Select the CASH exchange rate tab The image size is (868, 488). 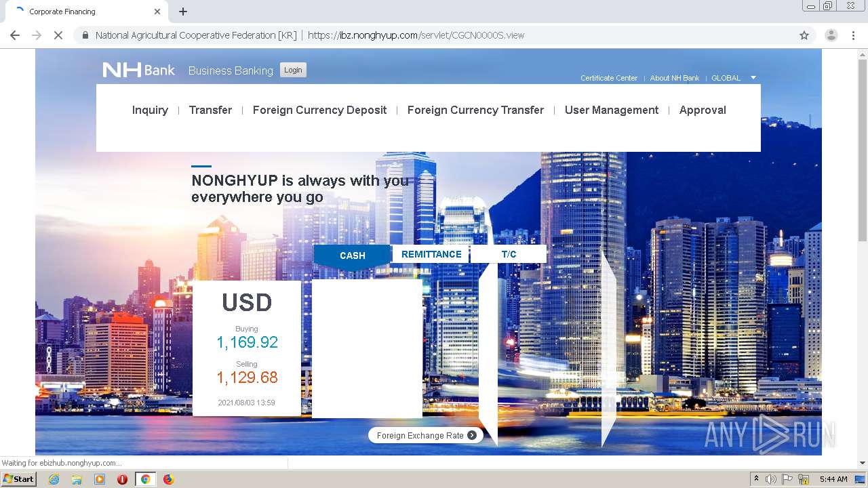pos(353,256)
